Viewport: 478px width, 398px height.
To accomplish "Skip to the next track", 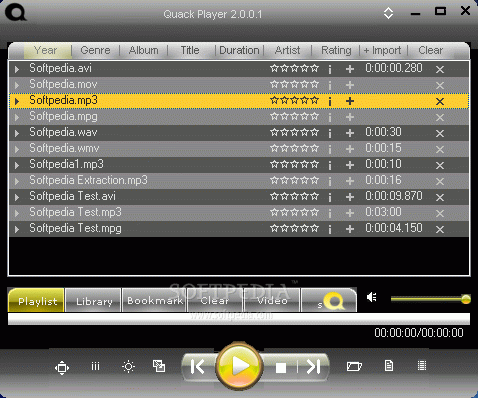I will click(314, 367).
